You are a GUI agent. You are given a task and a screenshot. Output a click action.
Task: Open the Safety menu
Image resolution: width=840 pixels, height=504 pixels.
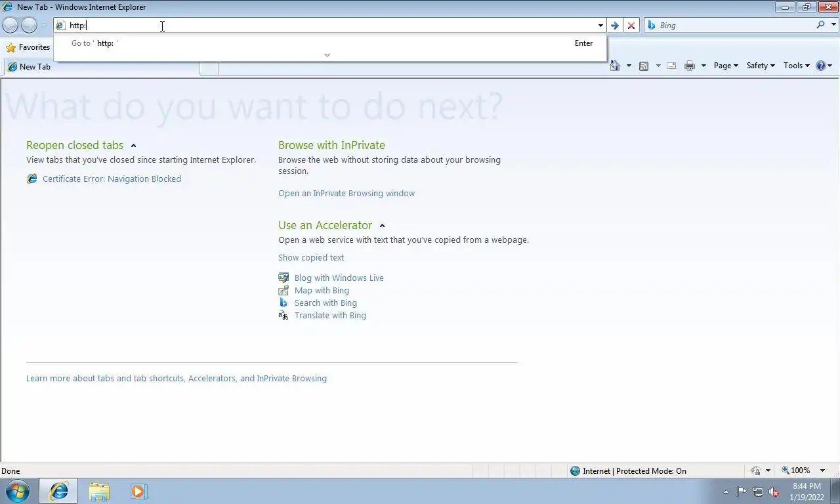pos(761,66)
